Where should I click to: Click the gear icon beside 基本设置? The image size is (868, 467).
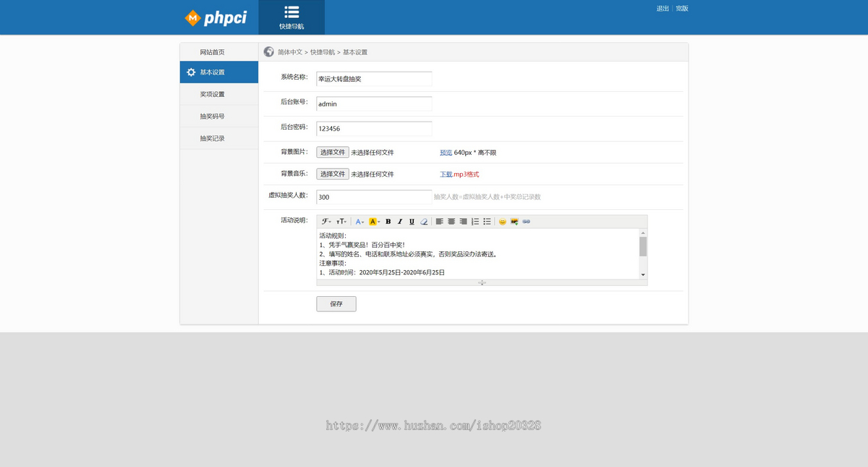coord(190,72)
